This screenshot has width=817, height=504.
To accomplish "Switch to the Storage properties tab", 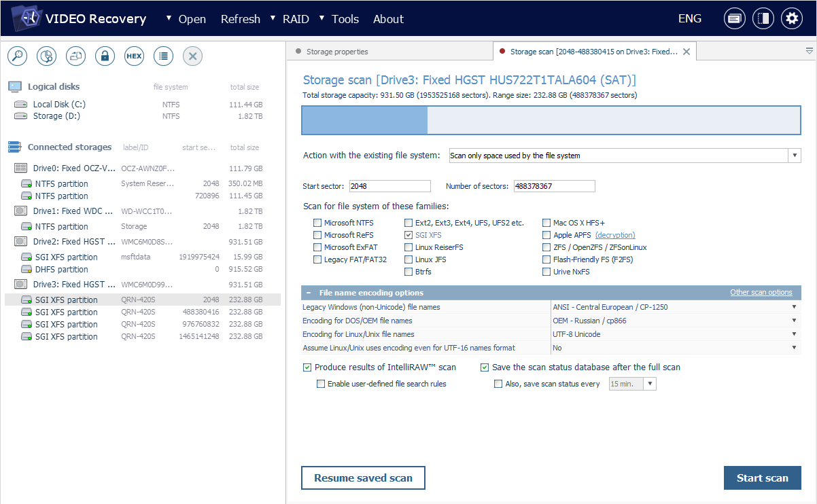I will tap(336, 52).
